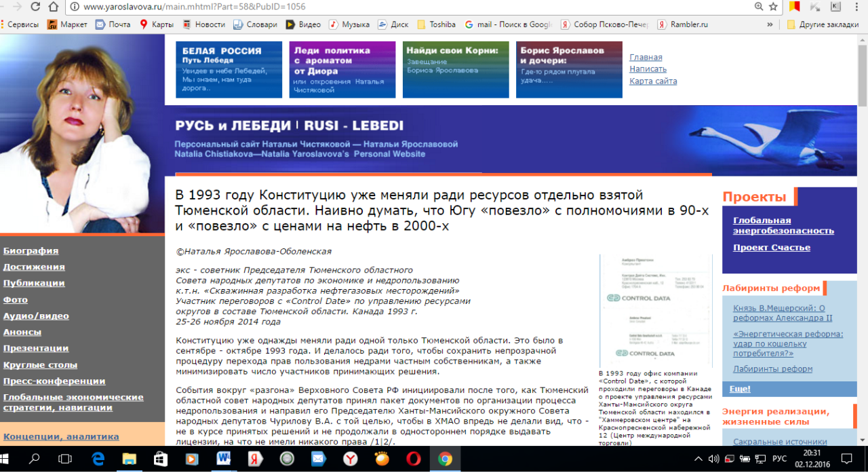Open 'Концепции, аналитика' menu item
Image resolution: width=868 pixels, height=473 pixels.
[61, 437]
